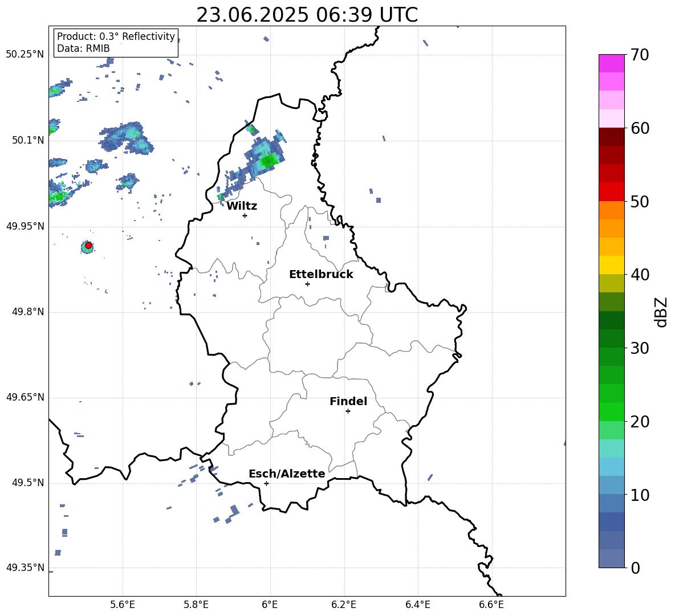Click the Ettelbruck city label
675x616 pixels.
tap(321, 275)
